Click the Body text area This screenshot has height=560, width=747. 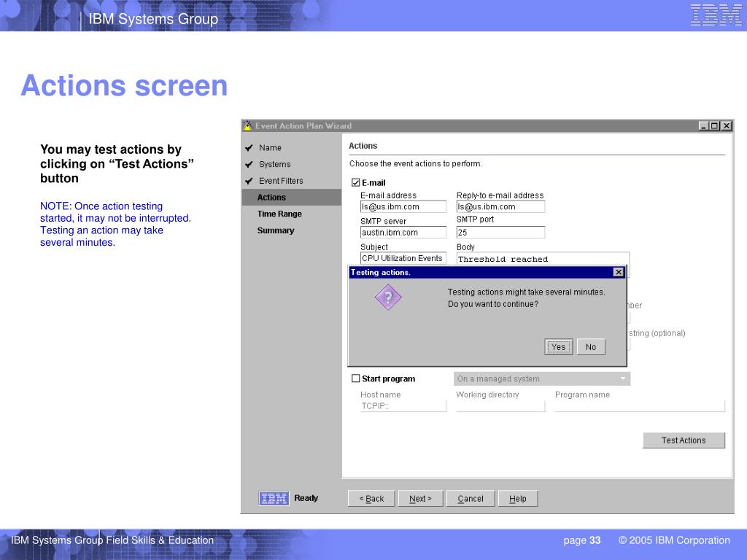pos(543,259)
